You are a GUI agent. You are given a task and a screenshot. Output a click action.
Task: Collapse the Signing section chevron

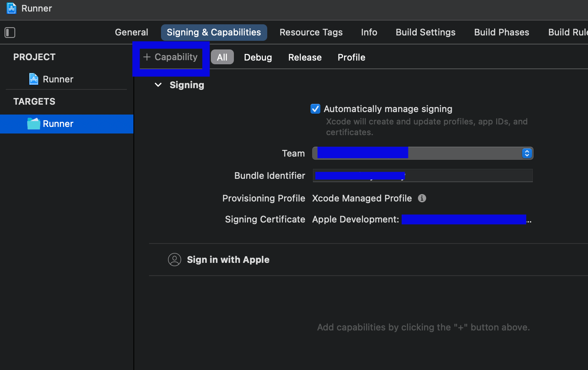[x=158, y=85]
